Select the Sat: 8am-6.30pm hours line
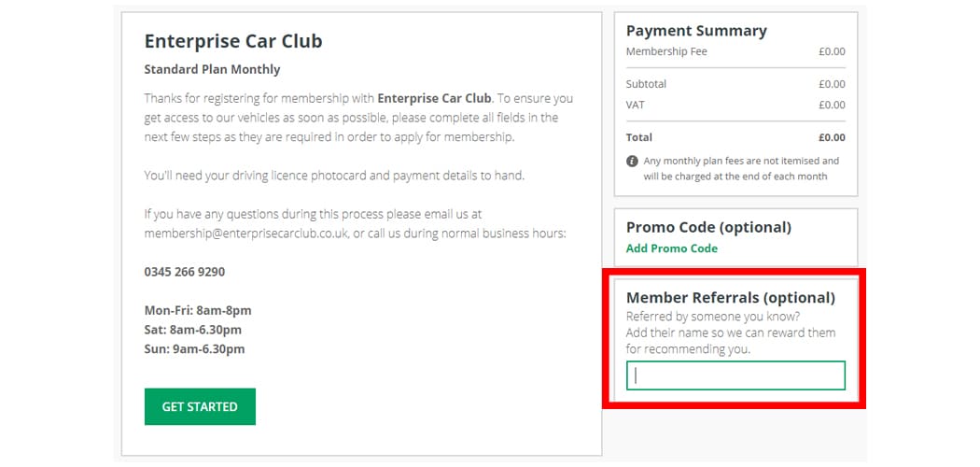This screenshot has width=980, height=467. pyautogui.click(x=192, y=330)
